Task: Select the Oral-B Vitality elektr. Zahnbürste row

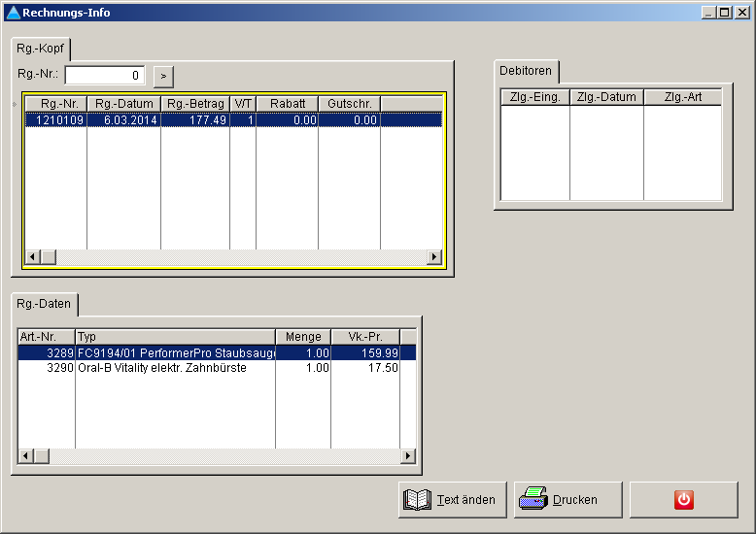Action: pyautogui.click(x=217, y=368)
